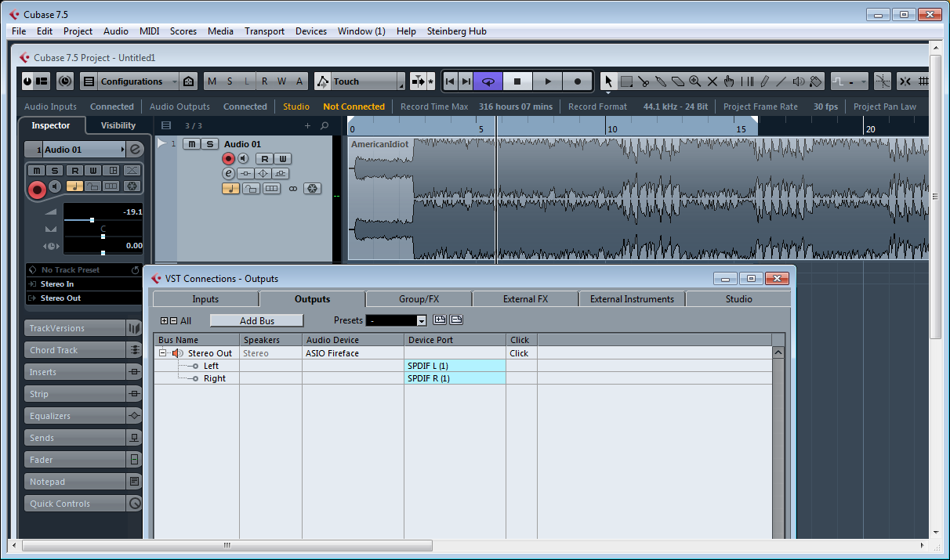Enable the Cycle loop in the transport

[x=487, y=81]
